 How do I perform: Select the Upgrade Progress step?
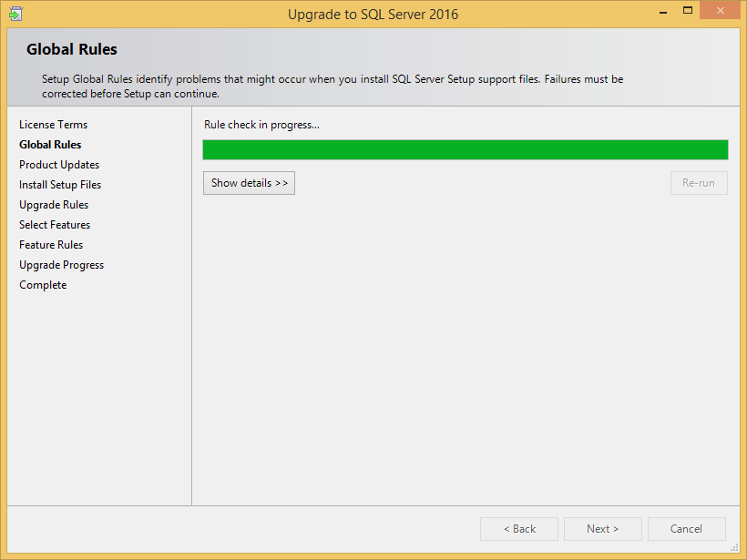(61, 265)
